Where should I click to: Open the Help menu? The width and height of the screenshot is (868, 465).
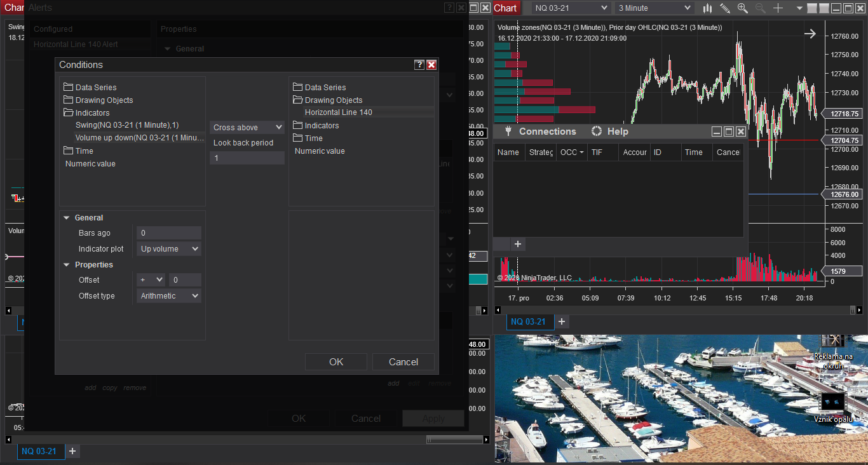click(617, 131)
